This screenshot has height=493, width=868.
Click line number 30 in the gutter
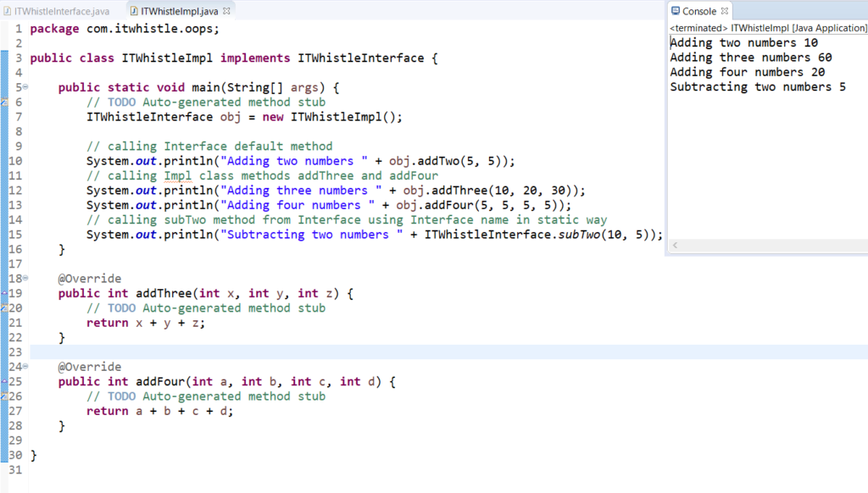point(14,455)
